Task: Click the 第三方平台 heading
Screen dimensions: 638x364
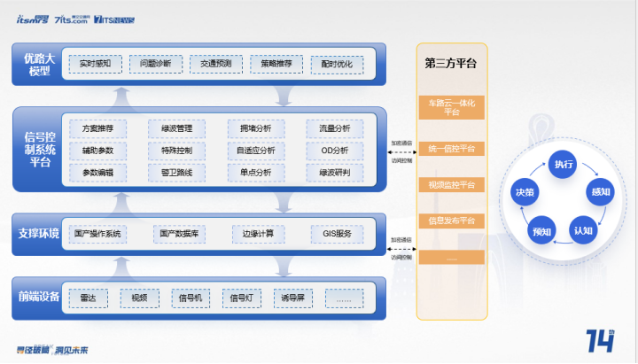Action: [x=450, y=64]
